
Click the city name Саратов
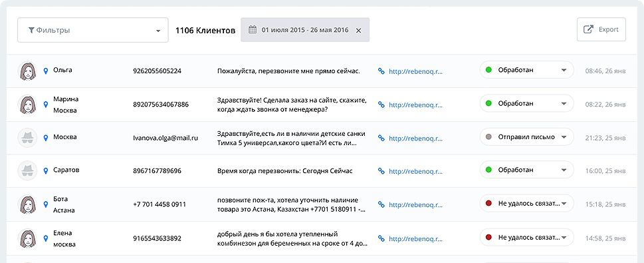[x=66, y=170]
